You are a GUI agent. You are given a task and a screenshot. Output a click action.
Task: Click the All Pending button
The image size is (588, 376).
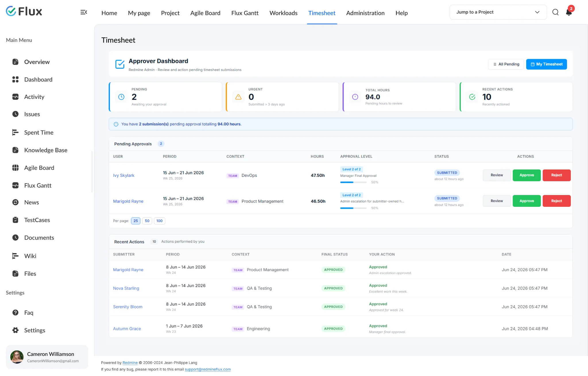506,64
